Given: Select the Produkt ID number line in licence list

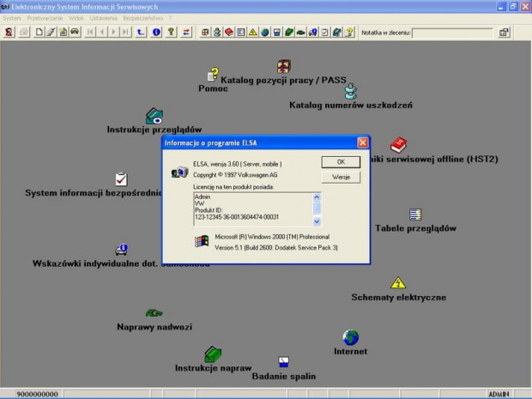Looking at the screenshot, I should click(237, 217).
